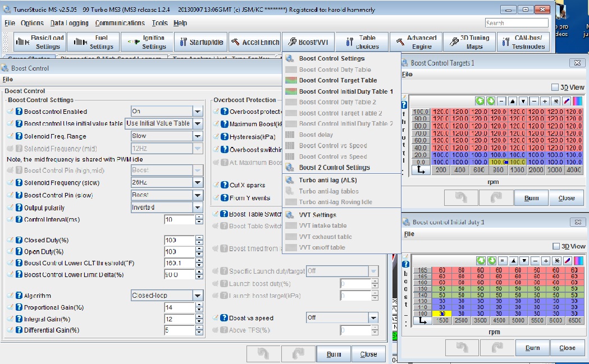This screenshot has height=364, width=589.
Task: Open the Fuel Settings toolbar button
Action: (x=94, y=42)
